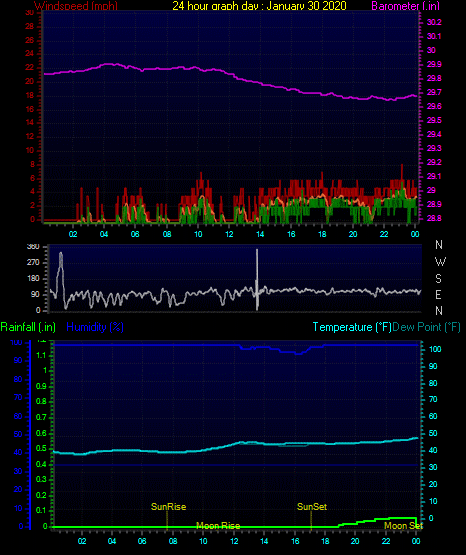Screen dimensions: 466x555
Task: Select the 24 hour graph day title
Action: (x=259, y=5)
